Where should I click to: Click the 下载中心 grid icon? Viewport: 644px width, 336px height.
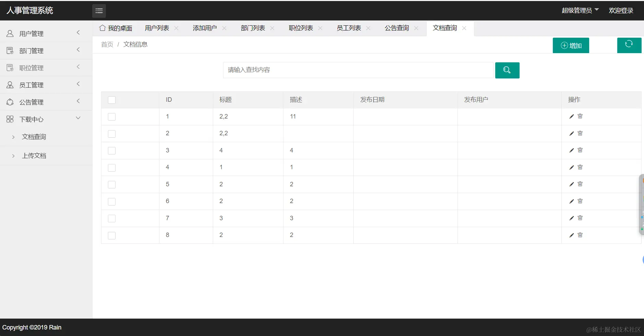coord(10,119)
